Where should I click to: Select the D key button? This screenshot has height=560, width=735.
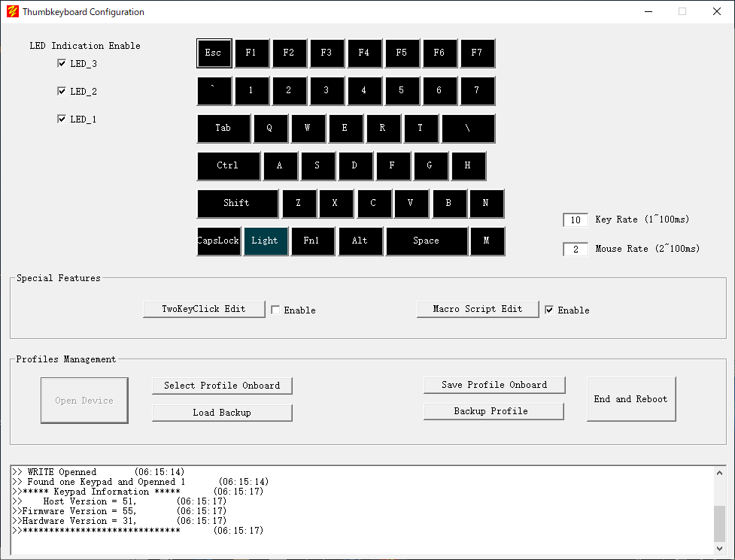pos(355,166)
